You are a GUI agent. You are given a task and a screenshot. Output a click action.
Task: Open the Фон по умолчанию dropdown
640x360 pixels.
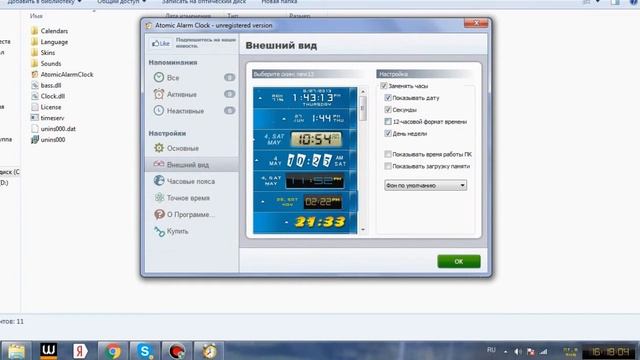(425, 185)
